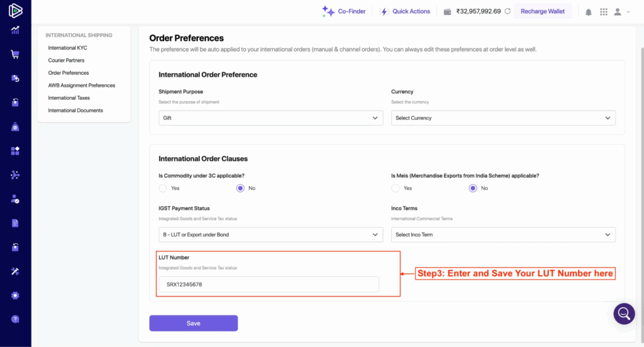Select No for Commodity under 3C
This screenshot has height=347, width=644.
(240, 188)
